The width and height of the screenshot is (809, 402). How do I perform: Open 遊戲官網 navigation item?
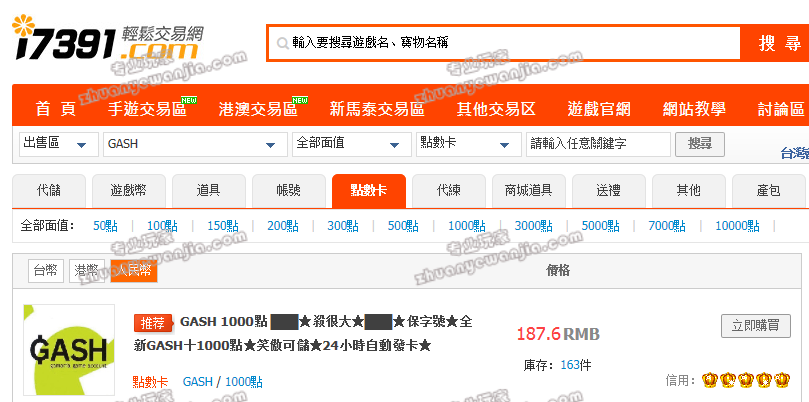[599, 109]
